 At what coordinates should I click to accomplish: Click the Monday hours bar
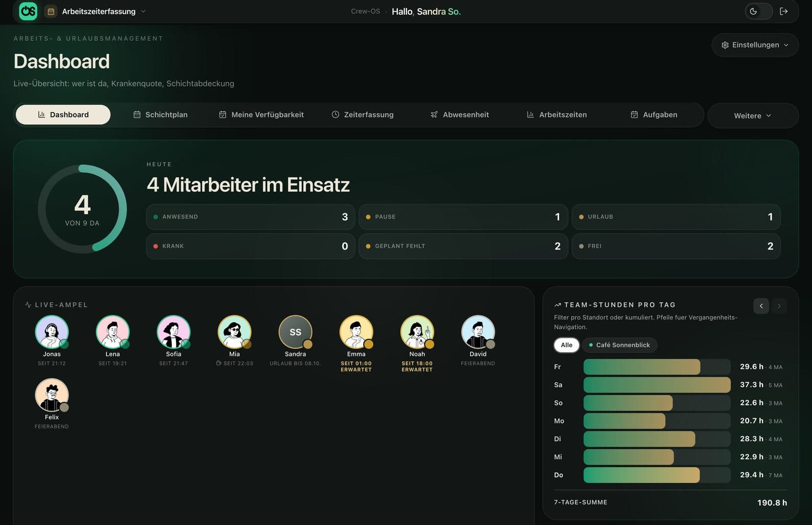(x=624, y=421)
